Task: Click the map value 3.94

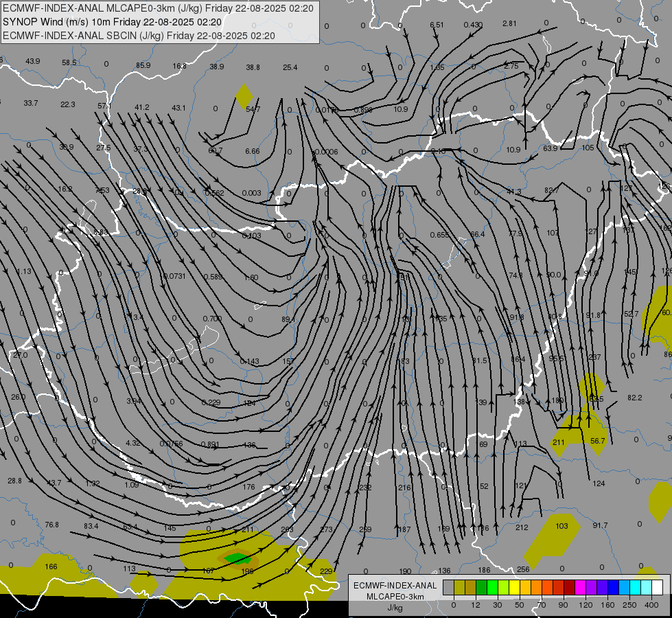Action: (x=134, y=401)
